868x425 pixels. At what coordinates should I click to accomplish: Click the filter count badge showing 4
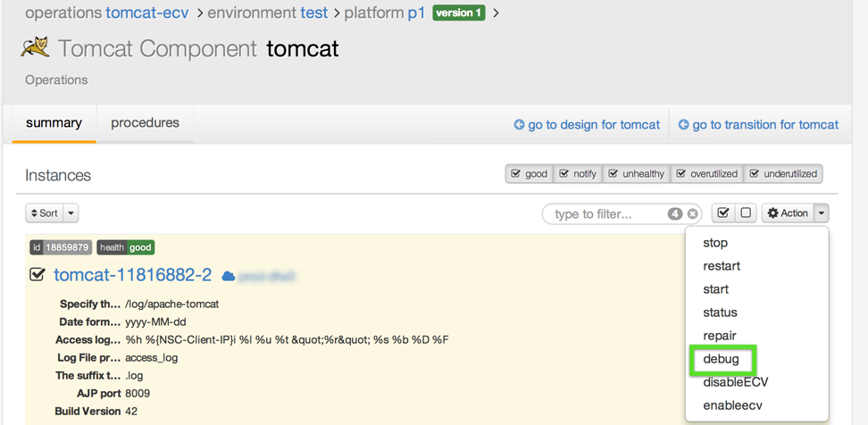click(675, 213)
